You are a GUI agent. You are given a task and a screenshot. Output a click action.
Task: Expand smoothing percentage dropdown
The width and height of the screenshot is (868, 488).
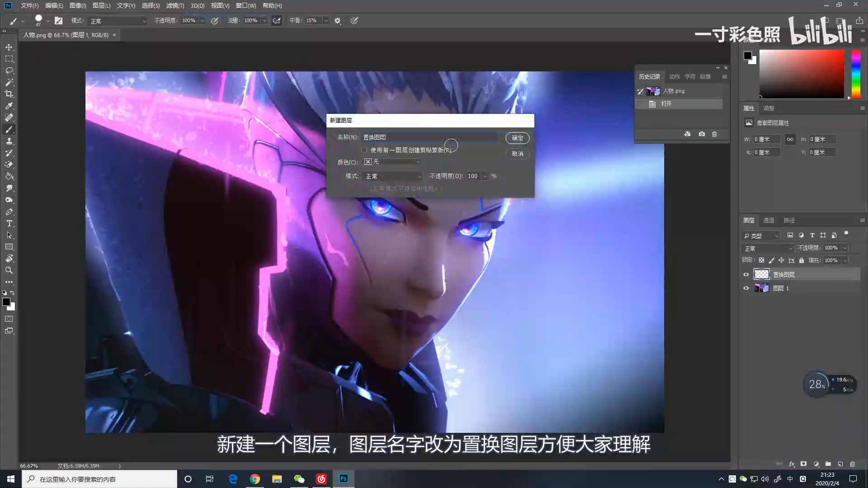pos(326,21)
